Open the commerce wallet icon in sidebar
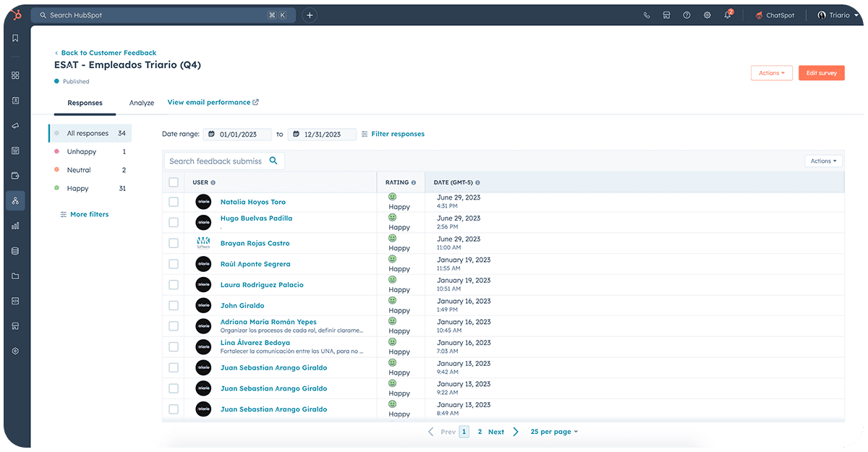Viewport: 868px width, 452px height. pyautogui.click(x=16, y=176)
